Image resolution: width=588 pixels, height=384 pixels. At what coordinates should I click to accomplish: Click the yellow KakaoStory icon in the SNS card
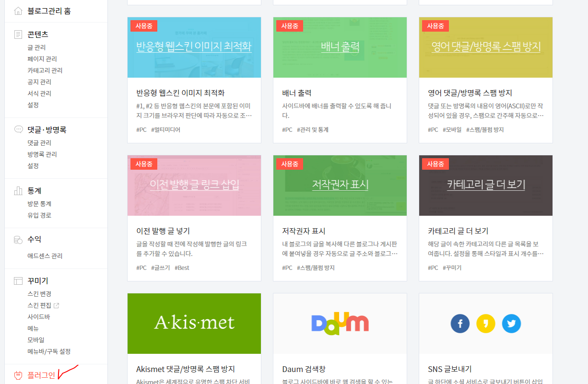click(485, 324)
